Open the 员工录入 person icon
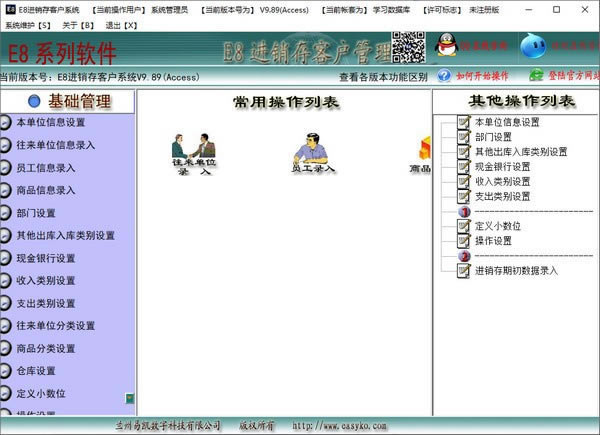The width and height of the screenshot is (600, 435). (312, 153)
